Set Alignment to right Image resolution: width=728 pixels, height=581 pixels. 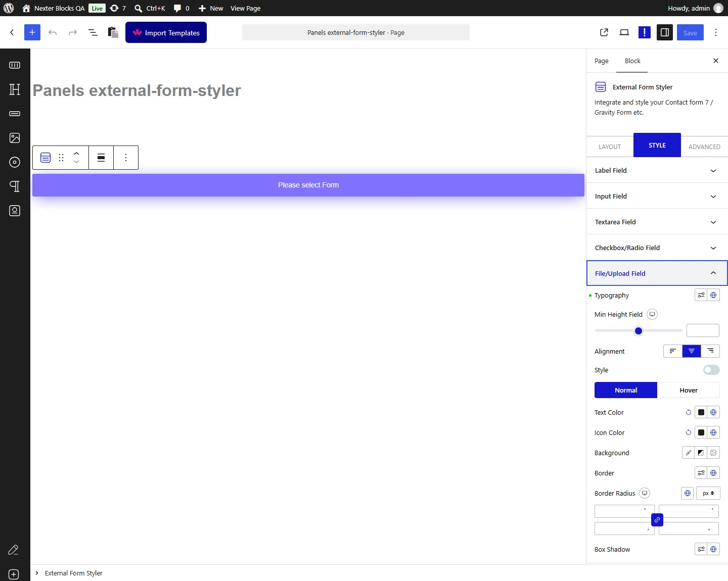(710, 351)
